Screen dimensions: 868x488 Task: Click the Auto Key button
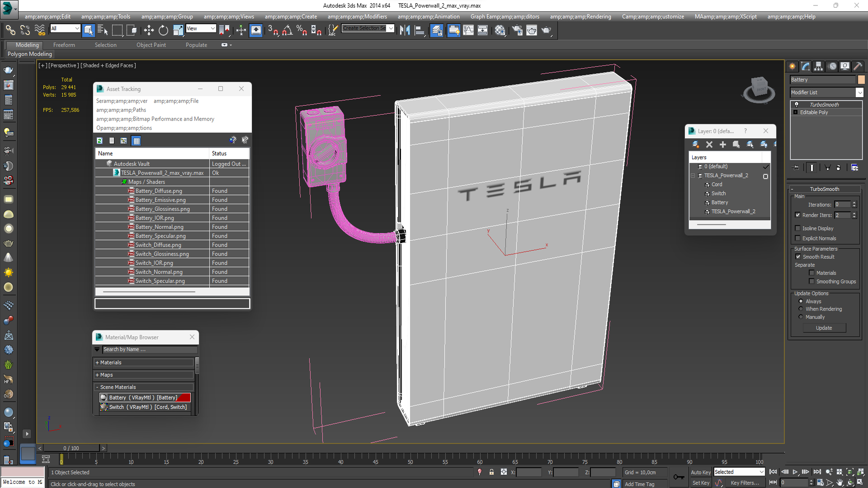701,472
